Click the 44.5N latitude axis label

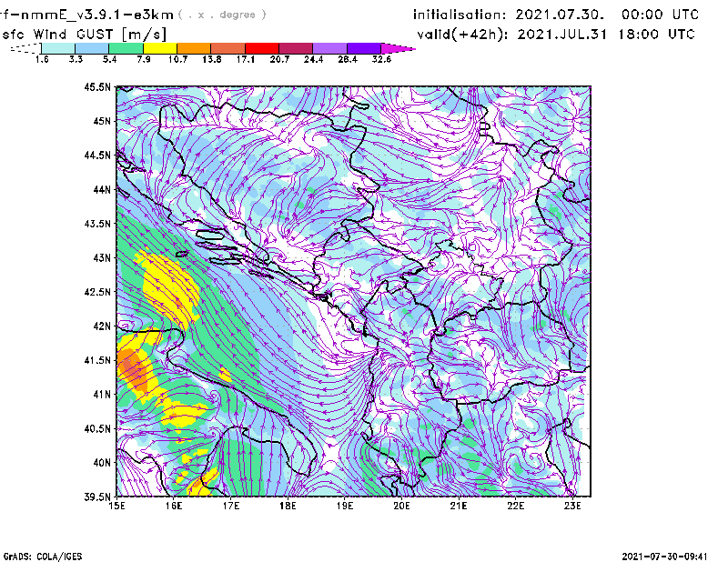(97, 155)
